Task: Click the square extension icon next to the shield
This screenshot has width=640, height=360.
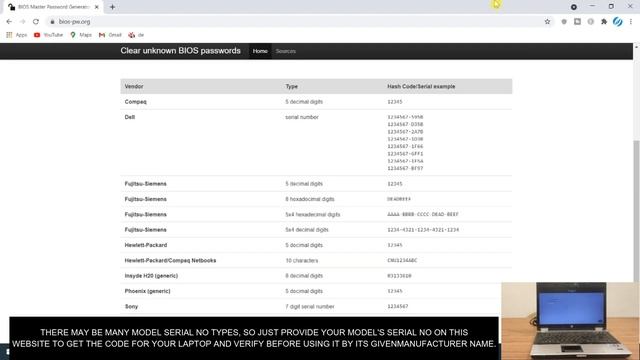Action: 577,22
